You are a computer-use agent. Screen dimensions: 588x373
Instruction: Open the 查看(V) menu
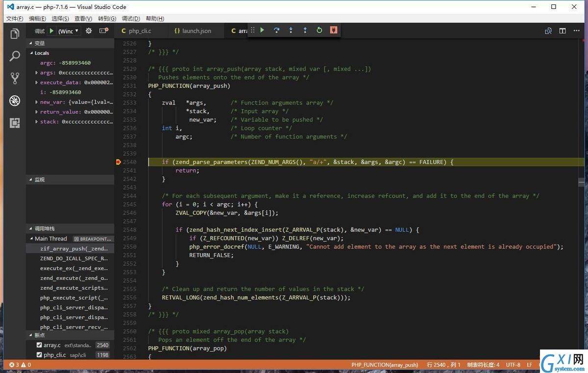[83, 19]
